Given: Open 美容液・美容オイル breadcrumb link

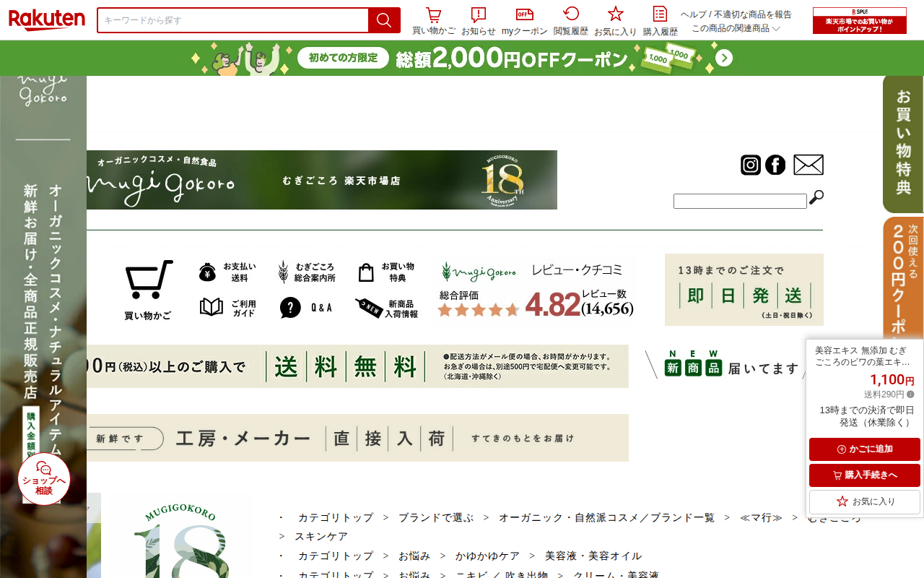Looking at the screenshot, I should point(593,556).
